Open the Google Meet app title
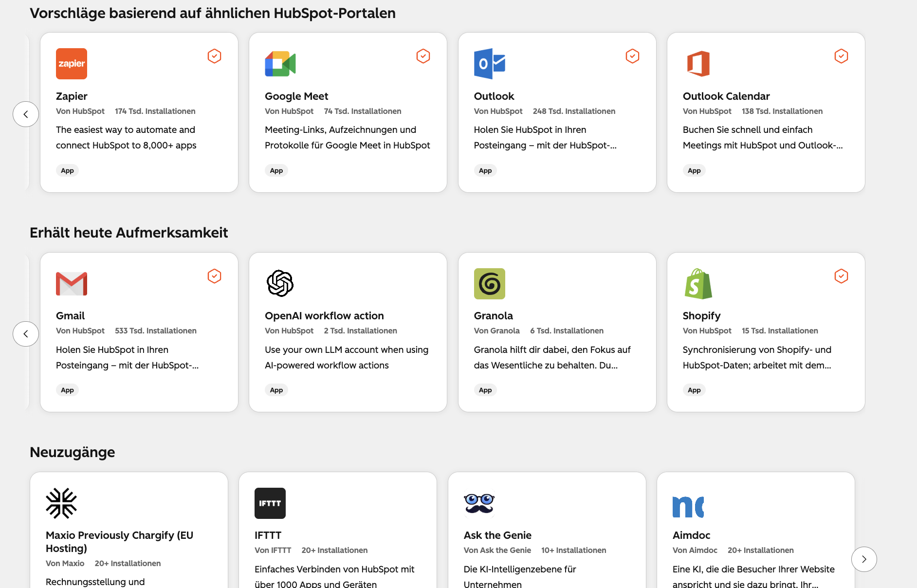The height and width of the screenshot is (588, 917). coord(296,96)
